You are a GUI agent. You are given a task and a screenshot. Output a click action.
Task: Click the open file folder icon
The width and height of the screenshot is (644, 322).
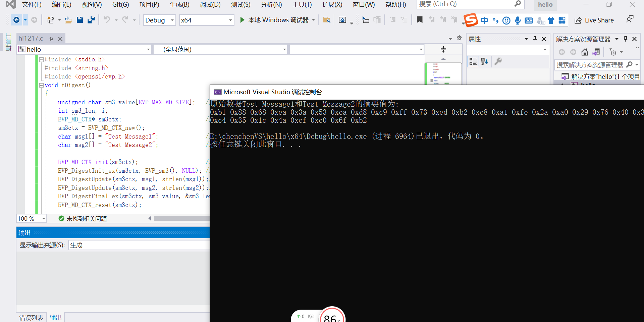pos(68,20)
